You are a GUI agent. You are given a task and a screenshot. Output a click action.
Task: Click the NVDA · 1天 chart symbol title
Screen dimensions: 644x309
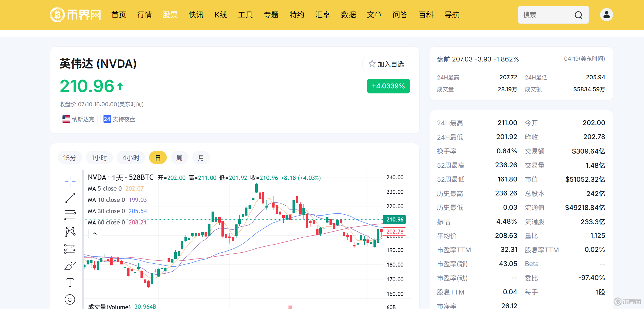pos(121,177)
